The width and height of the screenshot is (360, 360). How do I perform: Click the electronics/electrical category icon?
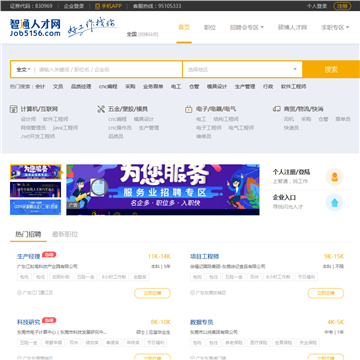(189, 109)
